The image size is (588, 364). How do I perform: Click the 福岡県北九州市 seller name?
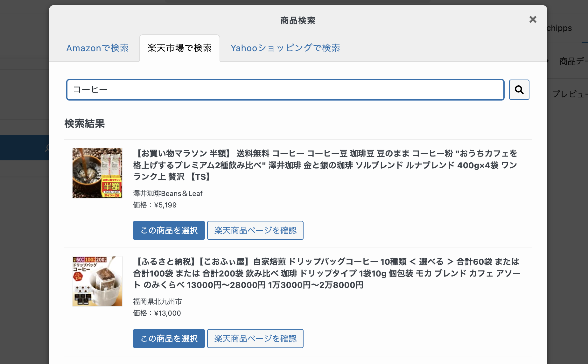point(157,302)
